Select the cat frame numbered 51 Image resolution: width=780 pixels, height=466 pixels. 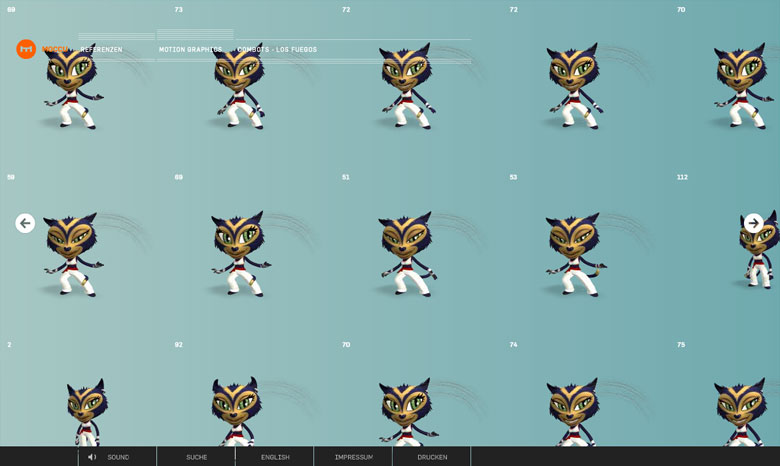click(407, 253)
